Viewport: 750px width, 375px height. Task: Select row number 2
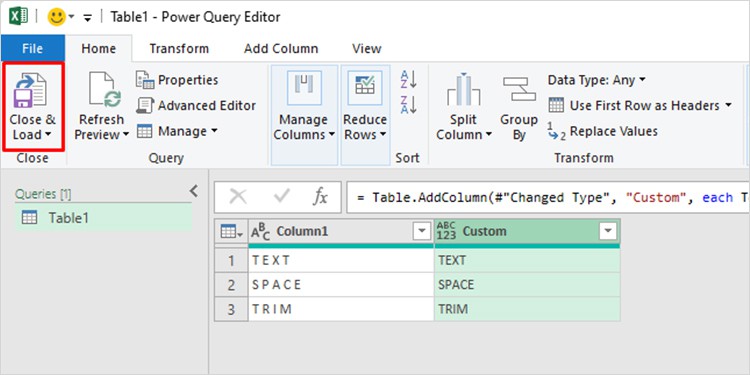tap(232, 285)
